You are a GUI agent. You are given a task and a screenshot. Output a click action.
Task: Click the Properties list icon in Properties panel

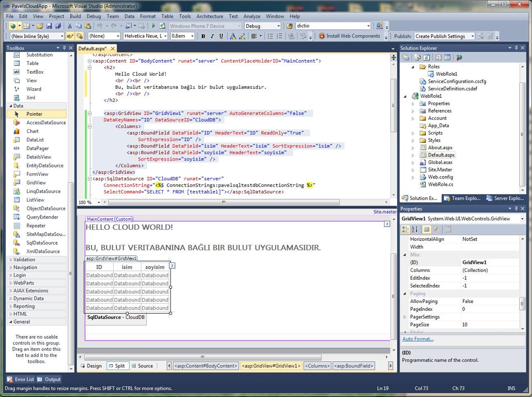click(x=426, y=229)
